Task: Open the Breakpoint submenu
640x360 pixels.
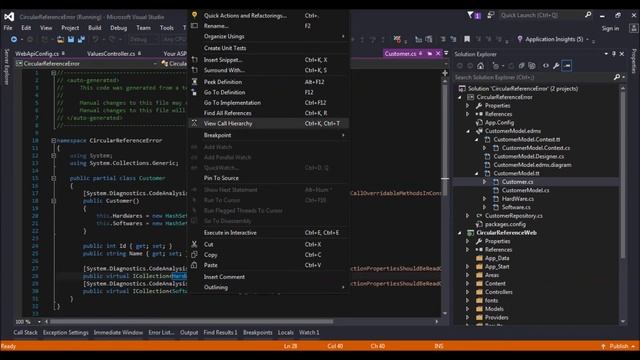Action: [269, 135]
